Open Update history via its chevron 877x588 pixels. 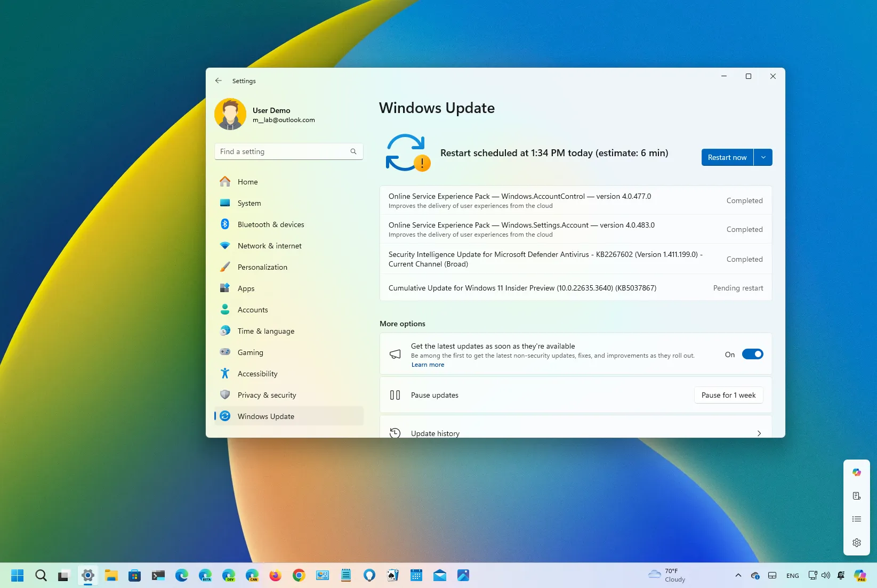759,433
